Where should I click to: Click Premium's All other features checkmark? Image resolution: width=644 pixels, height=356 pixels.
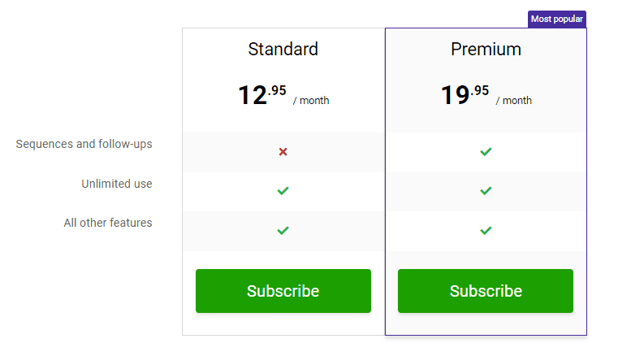point(486,230)
